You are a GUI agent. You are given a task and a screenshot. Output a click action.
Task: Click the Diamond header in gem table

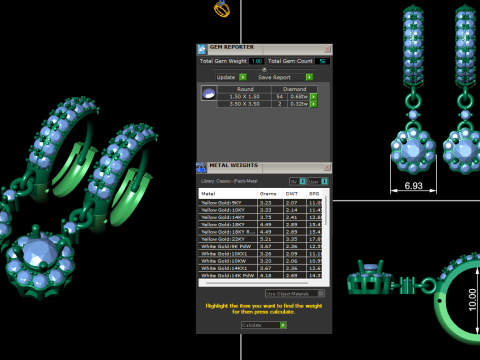(294, 89)
